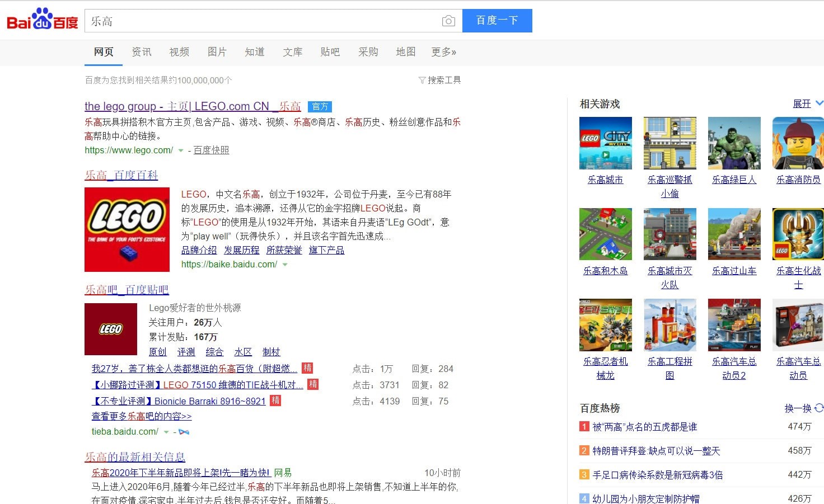Expand the 相关游戏 section with 展开
Image resolution: width=824 pixels, height=504 pixels.
pyautogui.click(x=807, y=103)
